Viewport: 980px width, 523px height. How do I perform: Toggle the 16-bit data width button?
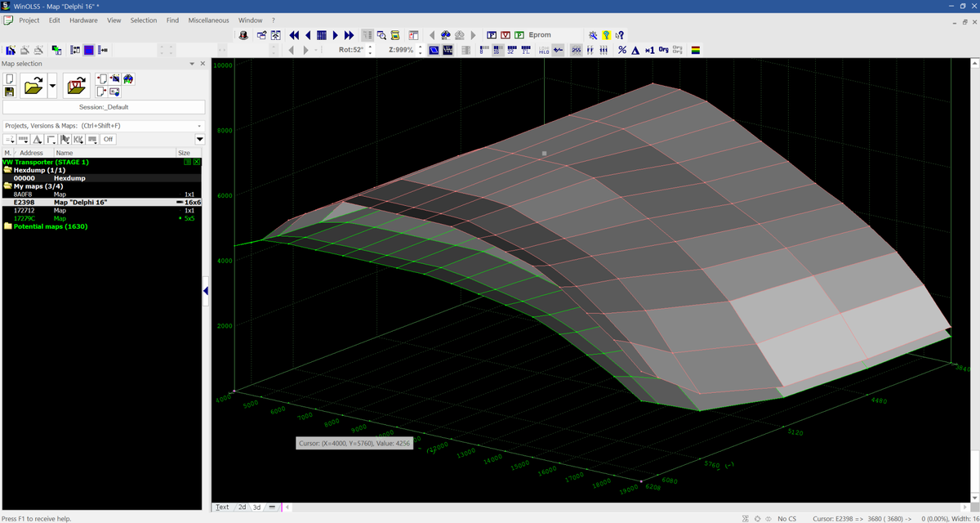[497, 50]
